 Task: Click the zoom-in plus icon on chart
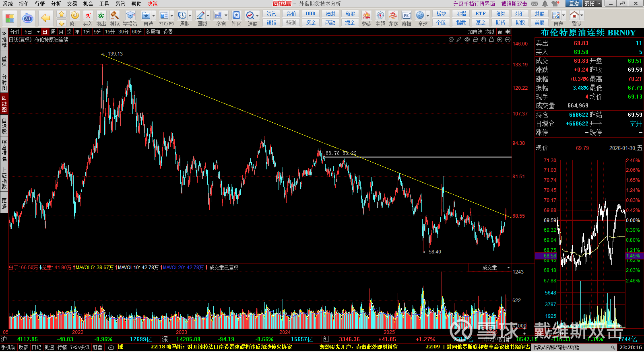click(500, 39)
